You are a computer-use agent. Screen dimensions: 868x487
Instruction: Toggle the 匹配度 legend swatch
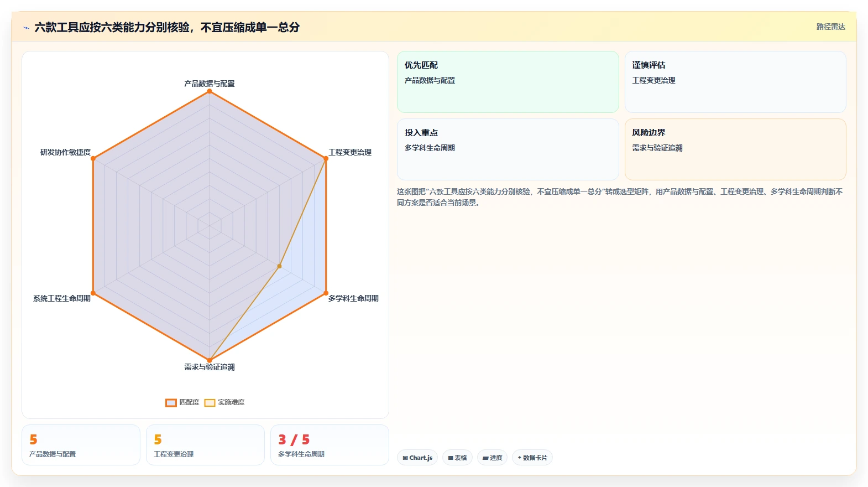click(171, 402)
